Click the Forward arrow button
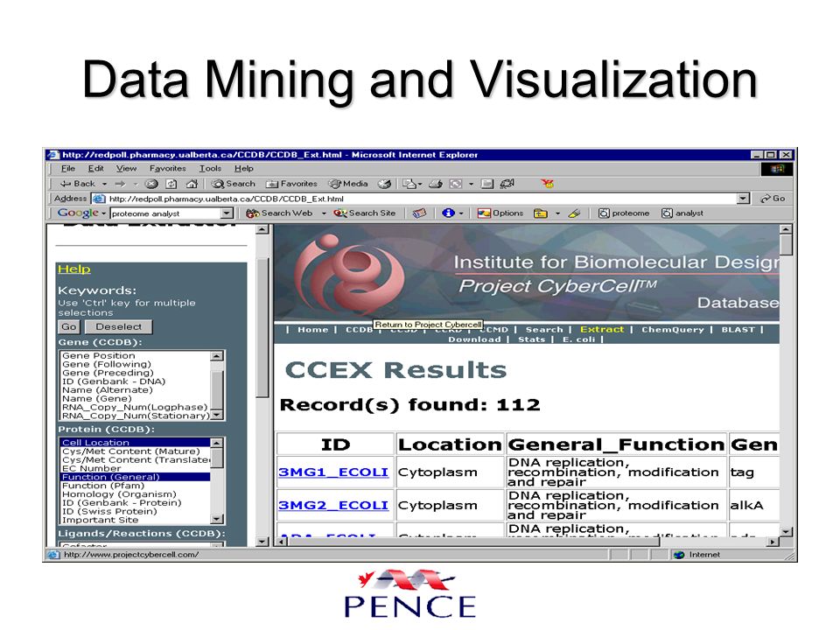 pyautogui.click(x=120, y=184)
